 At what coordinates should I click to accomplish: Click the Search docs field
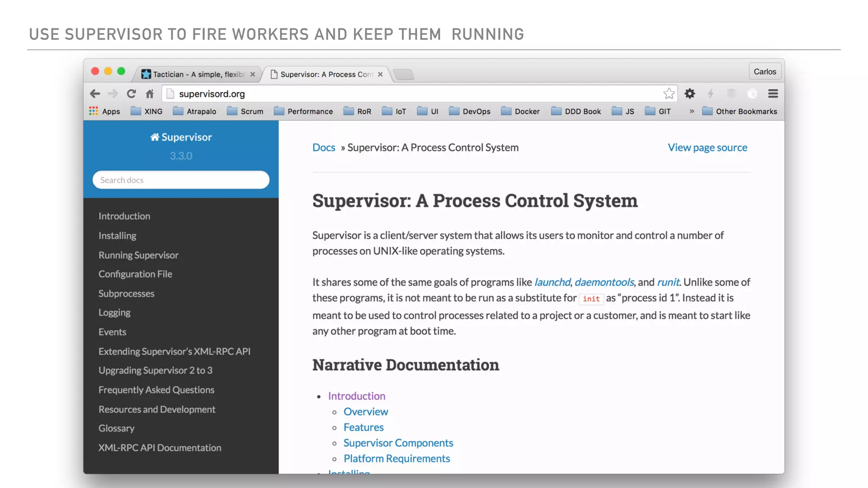point(181,180)
